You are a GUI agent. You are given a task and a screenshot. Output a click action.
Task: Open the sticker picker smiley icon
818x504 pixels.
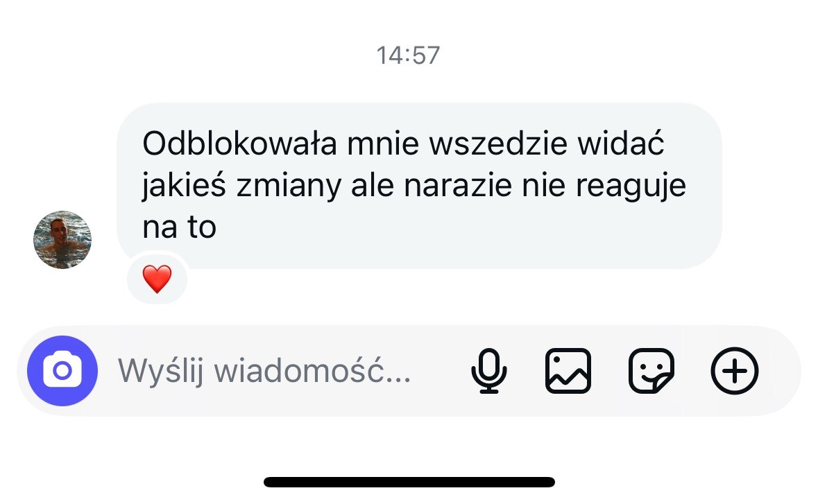(651, 371)
